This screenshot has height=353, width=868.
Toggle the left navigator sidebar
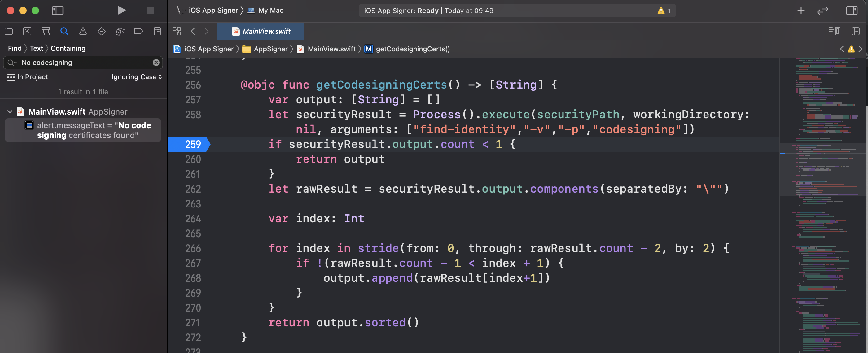point(58,11)
